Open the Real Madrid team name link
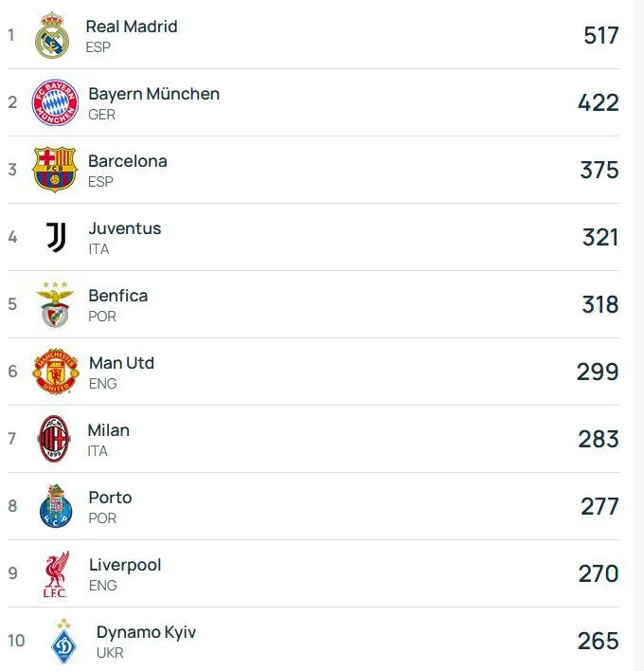Screen dimensions: 644x671 [x=132, y=27]
